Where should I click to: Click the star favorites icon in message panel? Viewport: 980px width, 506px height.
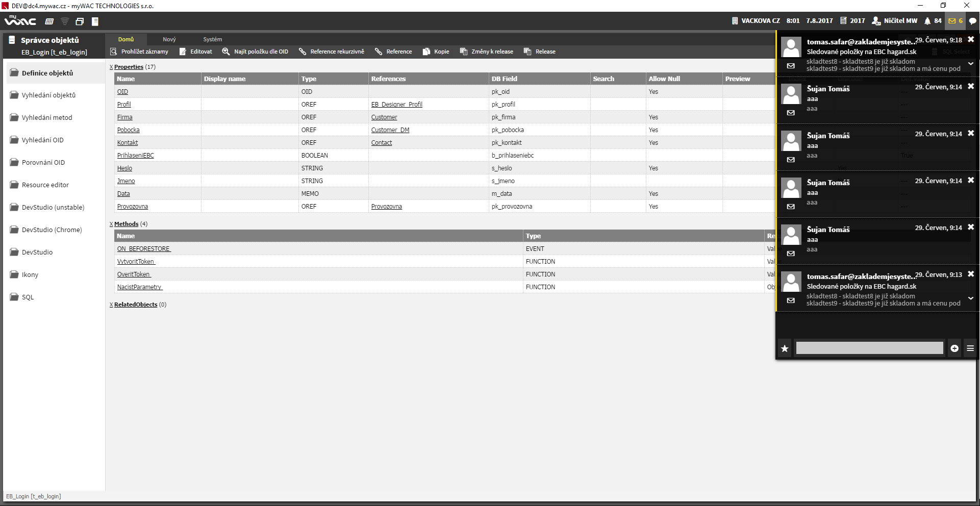[x=785, y=348]
